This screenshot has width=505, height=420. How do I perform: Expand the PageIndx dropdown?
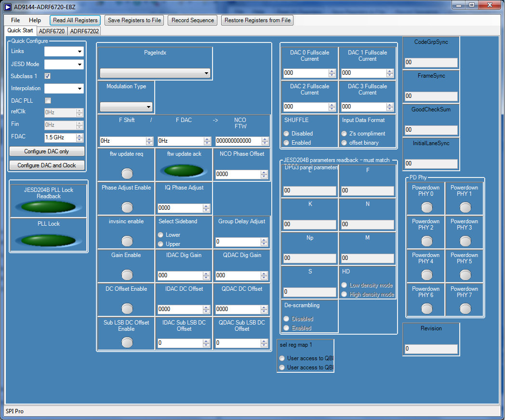pos(155,73)
